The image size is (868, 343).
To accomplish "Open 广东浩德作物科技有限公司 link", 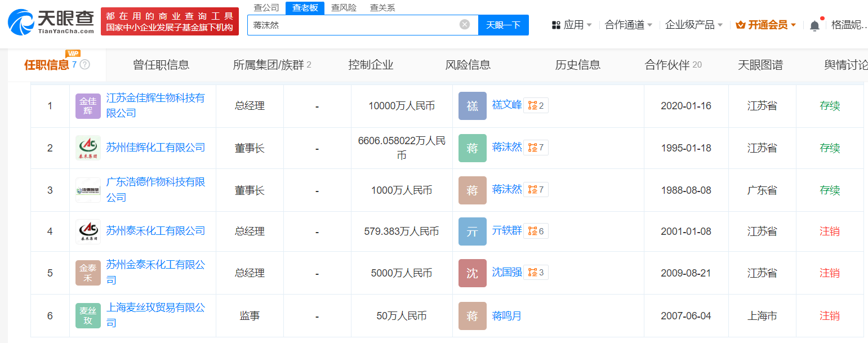I will 155,190.
